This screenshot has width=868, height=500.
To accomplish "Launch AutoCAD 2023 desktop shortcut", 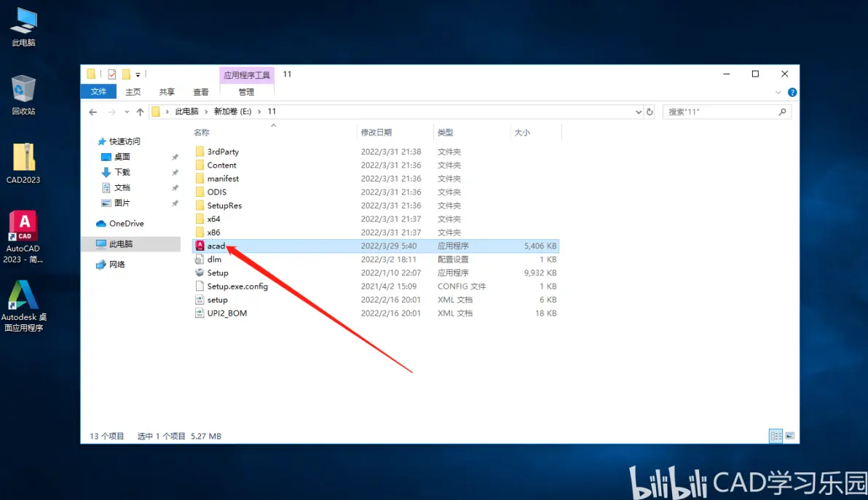I will (23, 237).
